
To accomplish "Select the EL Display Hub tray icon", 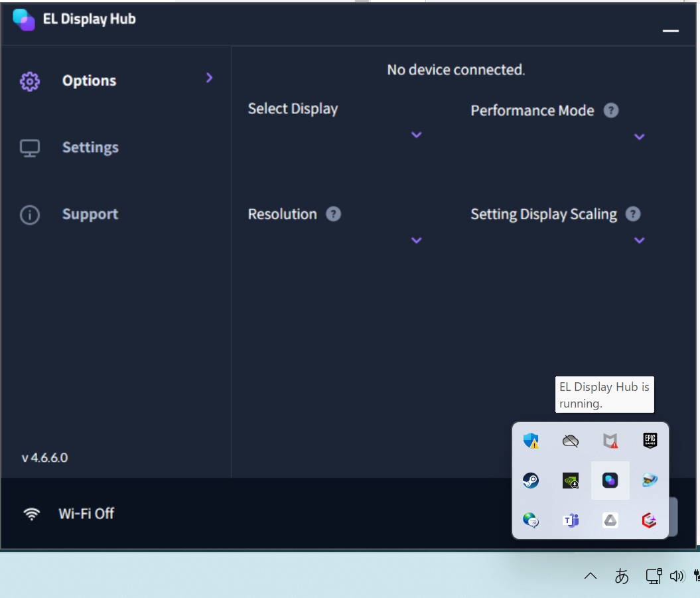I will (x=610, y=480).
